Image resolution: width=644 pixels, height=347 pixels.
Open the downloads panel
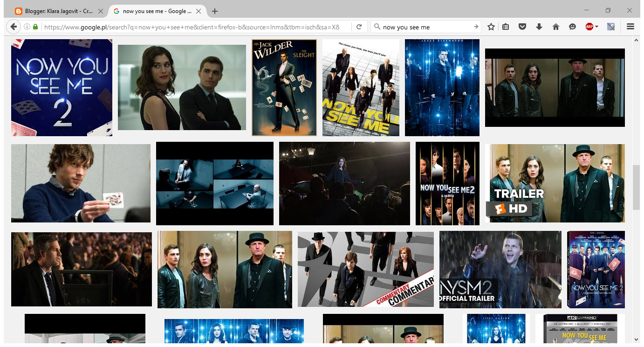(x=539, y=27)
